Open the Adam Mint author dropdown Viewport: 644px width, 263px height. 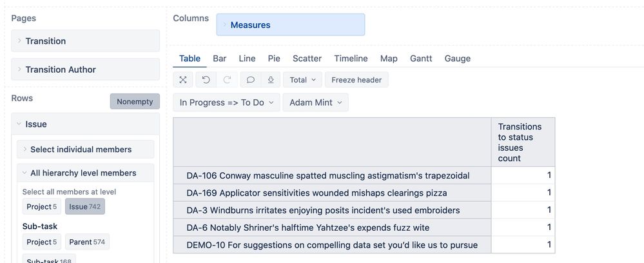click(x=315, y=102)
